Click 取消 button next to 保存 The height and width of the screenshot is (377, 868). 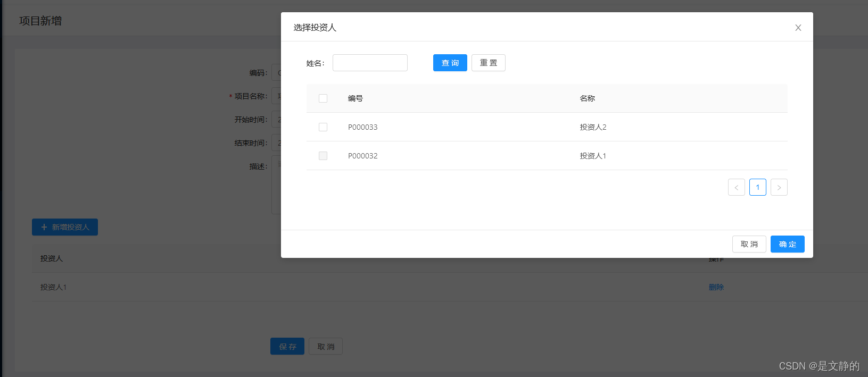[x=326, y=346]
